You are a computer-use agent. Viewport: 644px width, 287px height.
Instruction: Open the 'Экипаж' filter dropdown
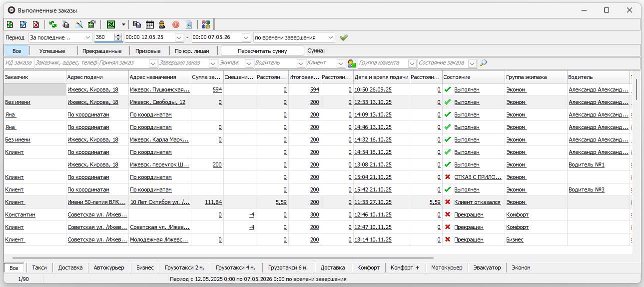(x=248, y=63)
